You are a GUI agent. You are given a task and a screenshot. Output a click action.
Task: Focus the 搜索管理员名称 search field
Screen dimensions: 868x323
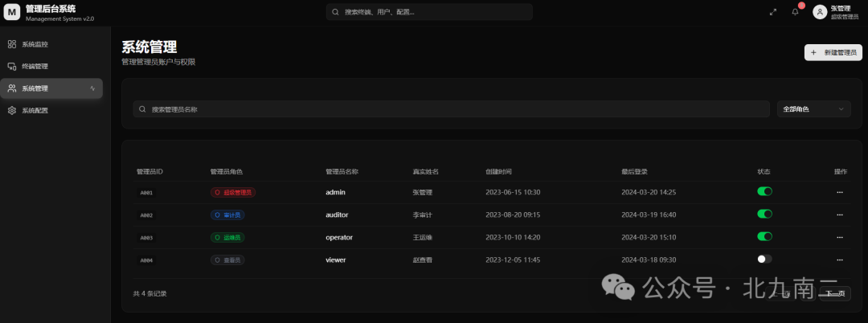451,109
